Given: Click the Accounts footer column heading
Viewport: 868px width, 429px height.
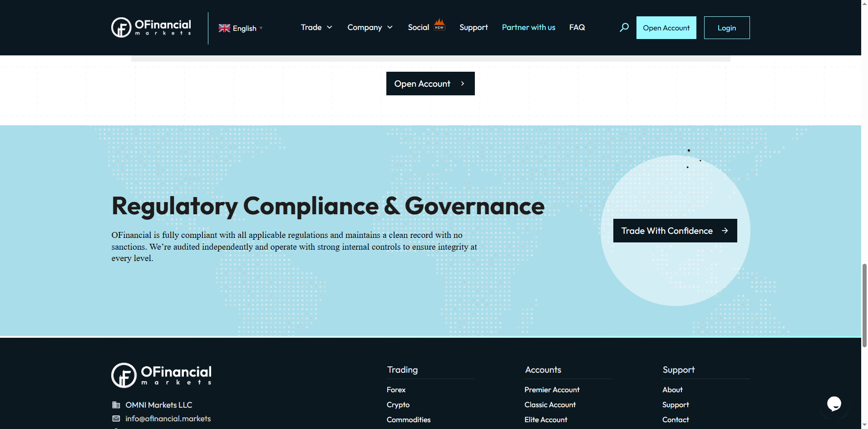Looking at the screenshot, I should [543, 370].
